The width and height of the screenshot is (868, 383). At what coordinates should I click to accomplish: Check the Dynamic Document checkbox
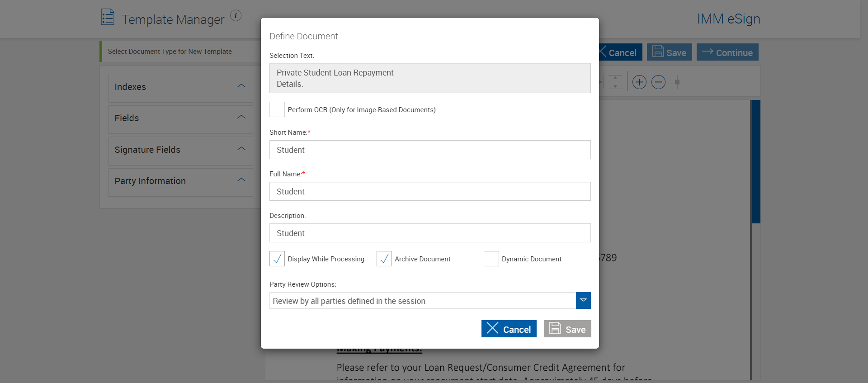click(491, 259)
